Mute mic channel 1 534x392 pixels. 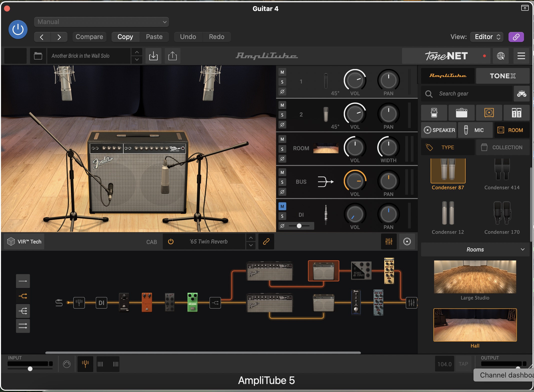click(282, 72)
